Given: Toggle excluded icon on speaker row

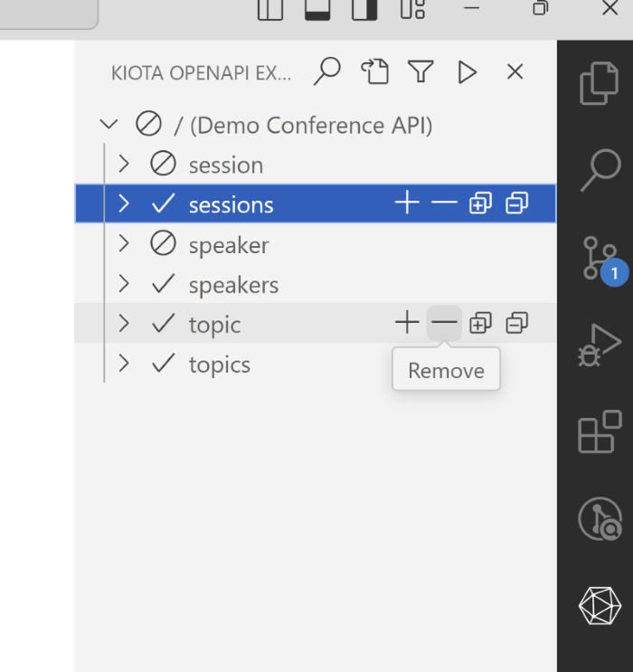Looking at the screenshot, I should (x=163, y=243).
